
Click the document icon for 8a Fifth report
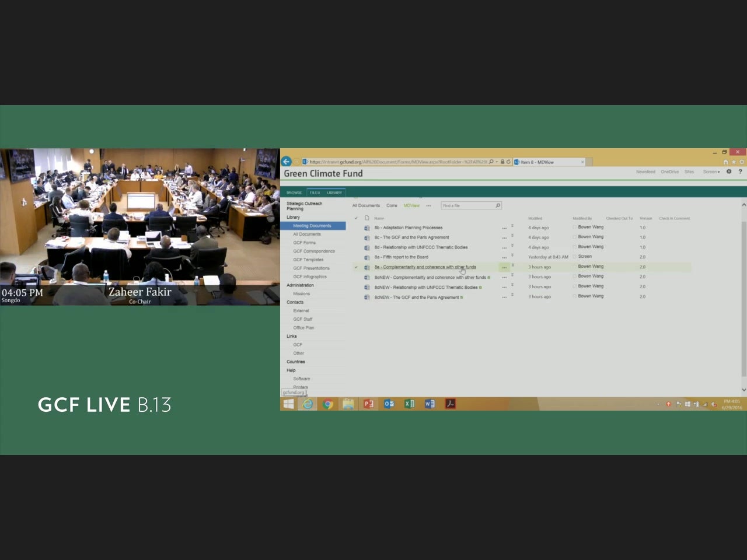click(366, 257)
